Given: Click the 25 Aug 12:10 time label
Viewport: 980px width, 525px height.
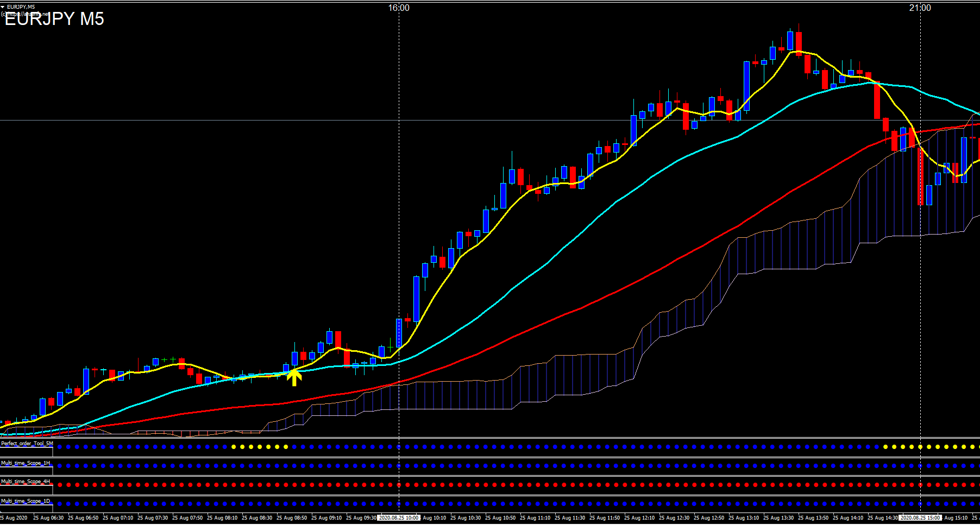Looking at the screenshot, I should 639,518.
